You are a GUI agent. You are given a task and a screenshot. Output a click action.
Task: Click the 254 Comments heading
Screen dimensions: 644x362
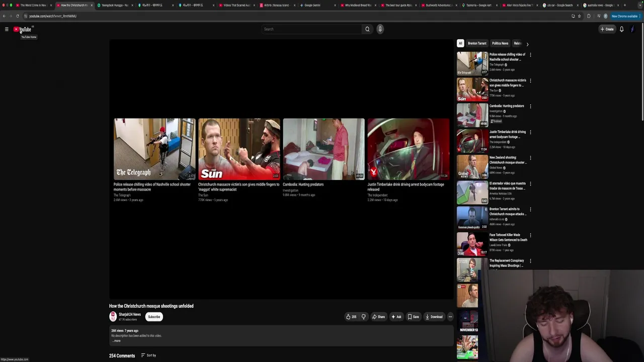[122, 355]
